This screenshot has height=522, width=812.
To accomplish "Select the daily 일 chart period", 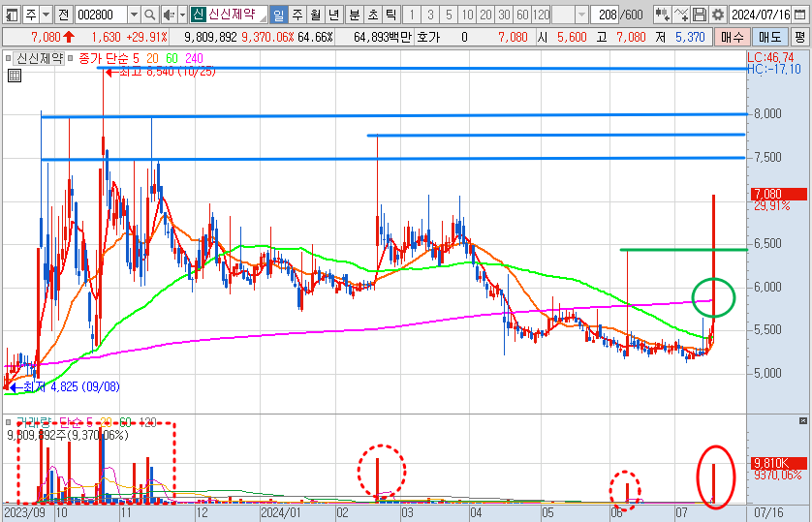I will tap(279, 15).
